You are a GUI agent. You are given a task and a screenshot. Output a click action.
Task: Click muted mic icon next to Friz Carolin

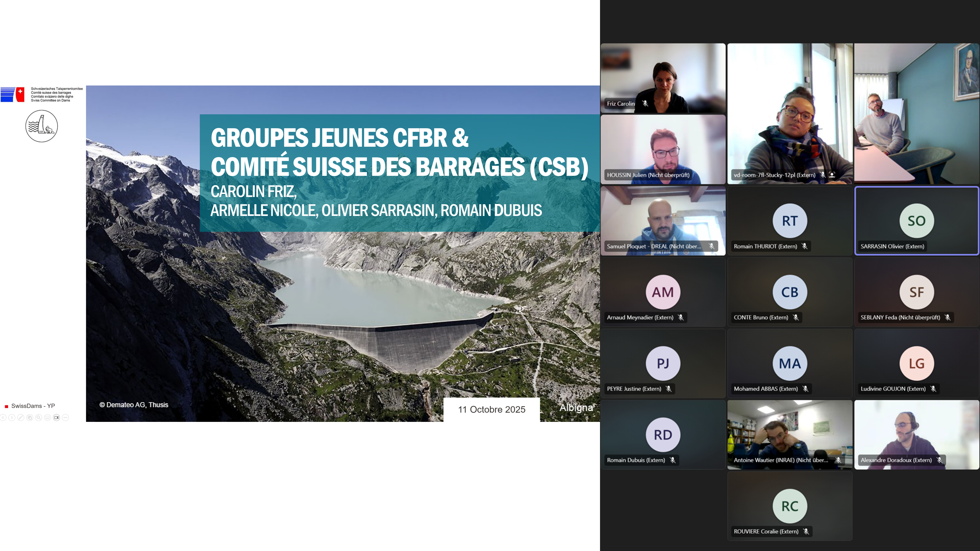click(x=645, y=104)
